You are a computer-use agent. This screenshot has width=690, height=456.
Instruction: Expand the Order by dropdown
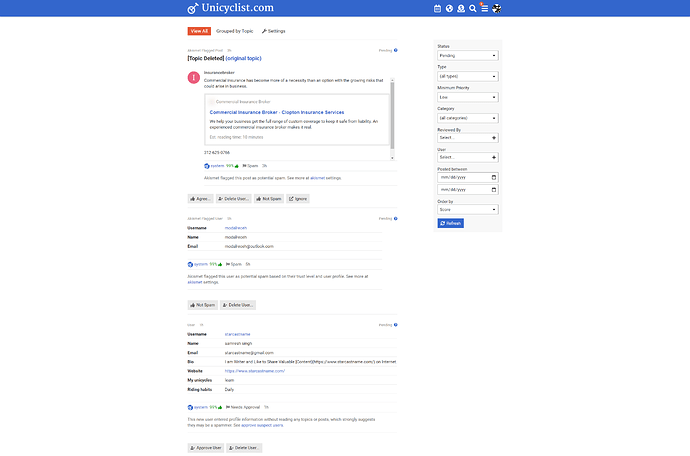468,211
